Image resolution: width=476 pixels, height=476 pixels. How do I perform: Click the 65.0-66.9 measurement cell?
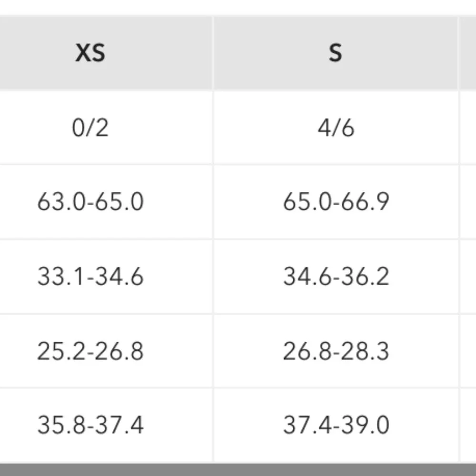tap(336, 202)
